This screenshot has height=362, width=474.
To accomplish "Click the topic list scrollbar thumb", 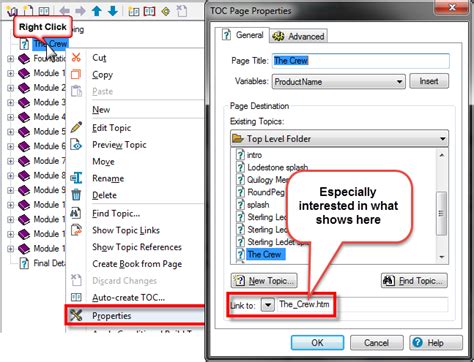I will click(x=442, y=213).
